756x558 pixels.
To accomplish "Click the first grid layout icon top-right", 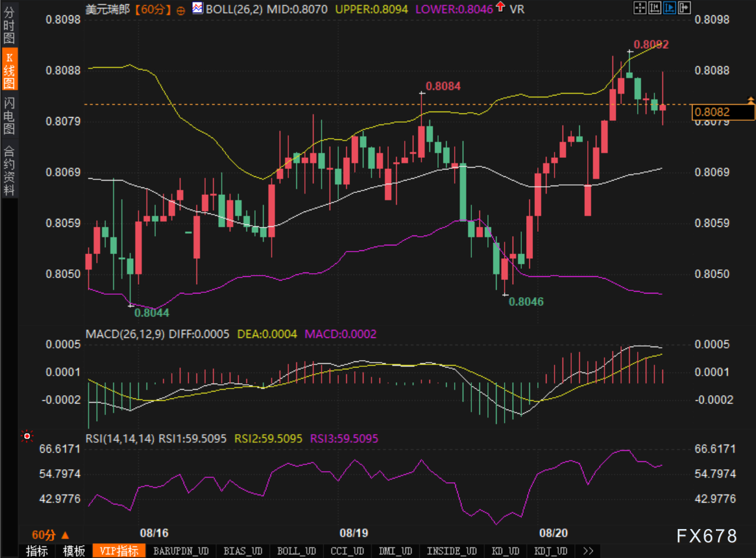I will [x=640, y=8].
